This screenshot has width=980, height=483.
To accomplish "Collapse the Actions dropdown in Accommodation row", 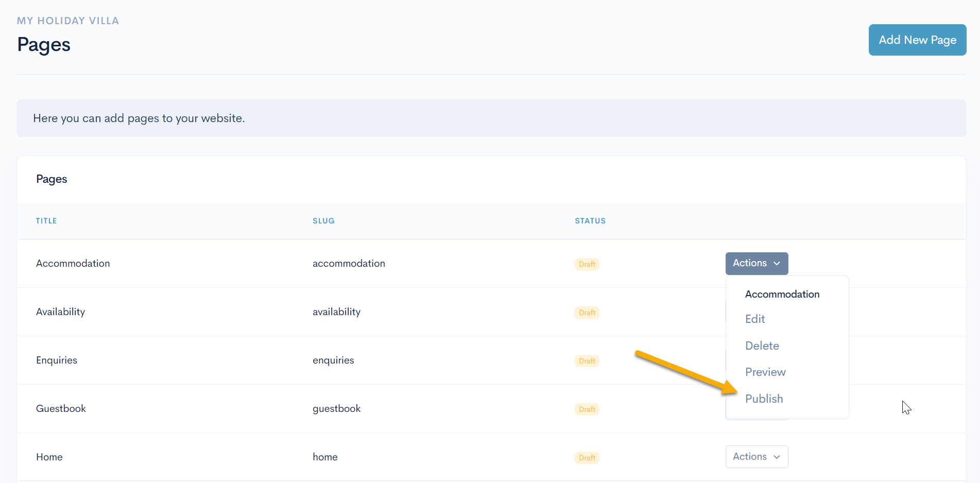I will point(756,263).
